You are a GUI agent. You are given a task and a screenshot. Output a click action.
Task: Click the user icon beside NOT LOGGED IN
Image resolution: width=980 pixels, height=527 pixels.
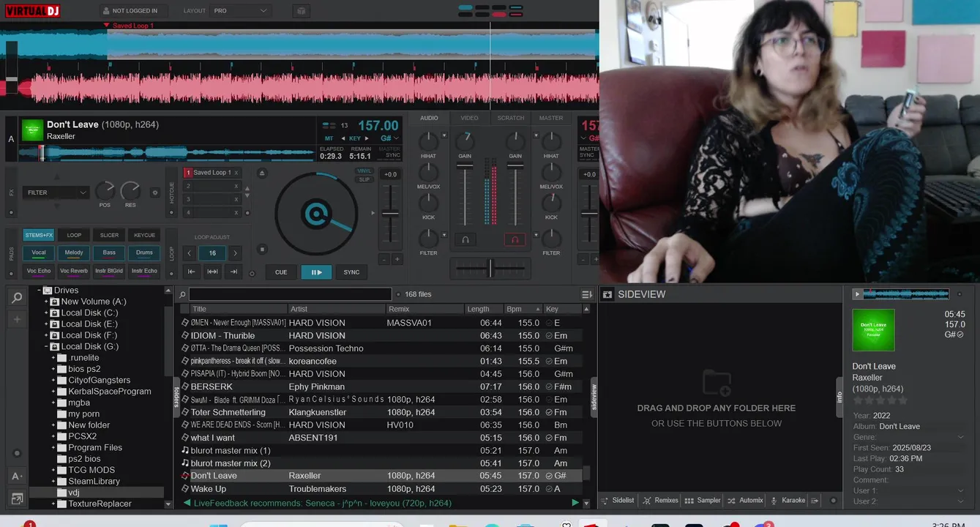106,11
